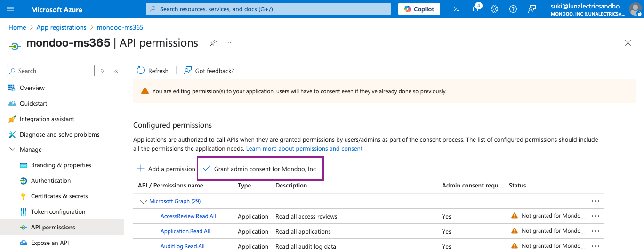Open Application.Read.All permission

point(185,231)
